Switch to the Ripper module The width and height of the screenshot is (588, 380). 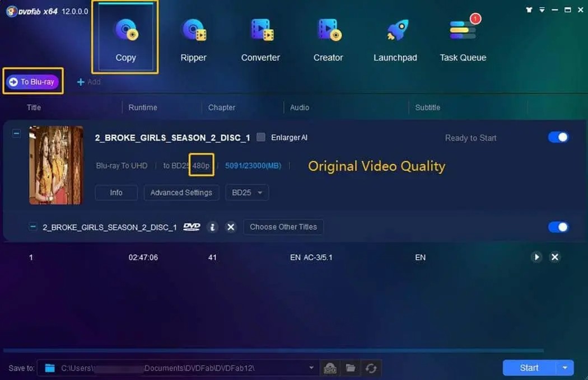pos(194,40)
